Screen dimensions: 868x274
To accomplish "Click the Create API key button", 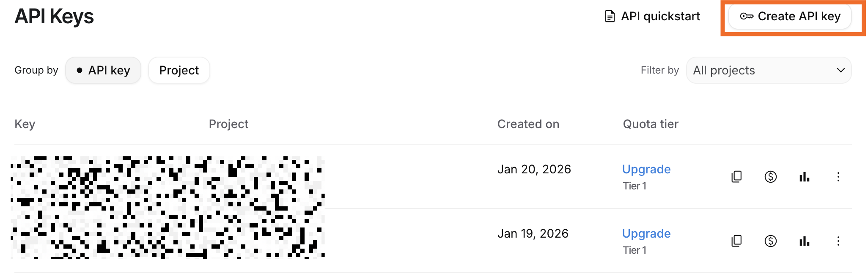I will [790, 16].
